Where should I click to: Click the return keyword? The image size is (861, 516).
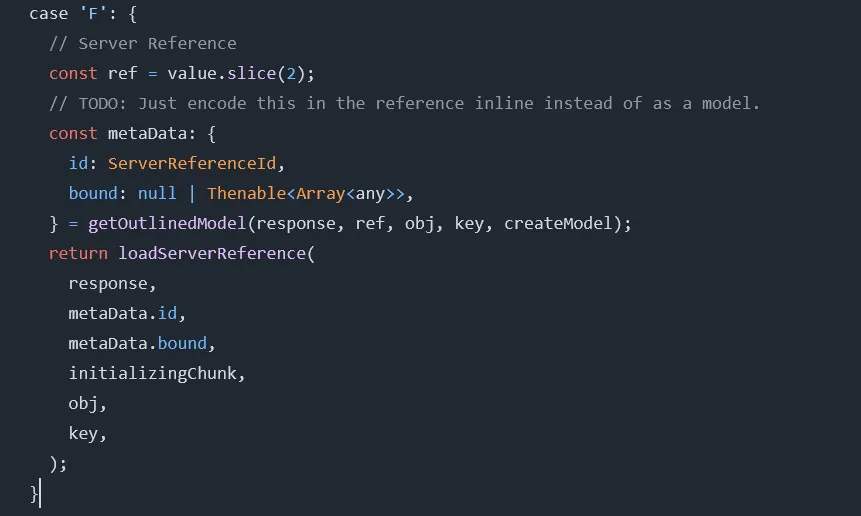click(78, 254)
